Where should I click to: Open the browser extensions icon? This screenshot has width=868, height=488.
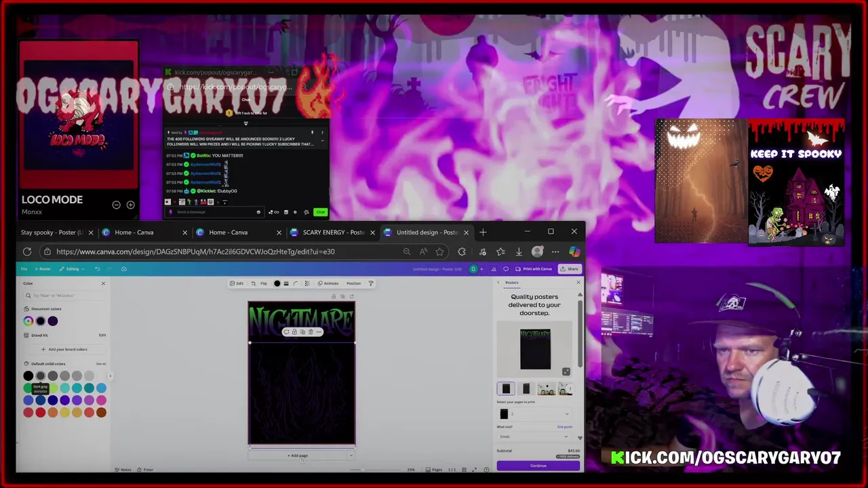tap(462, 251)
